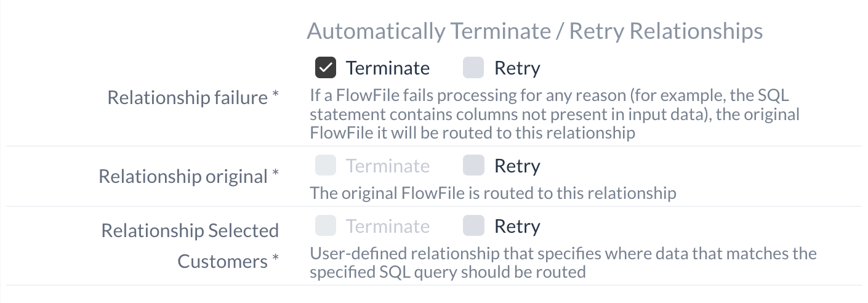868x303 pixels.
Task: Click disabled Terminate checkbox for Selected Customers
Action: 326,226
